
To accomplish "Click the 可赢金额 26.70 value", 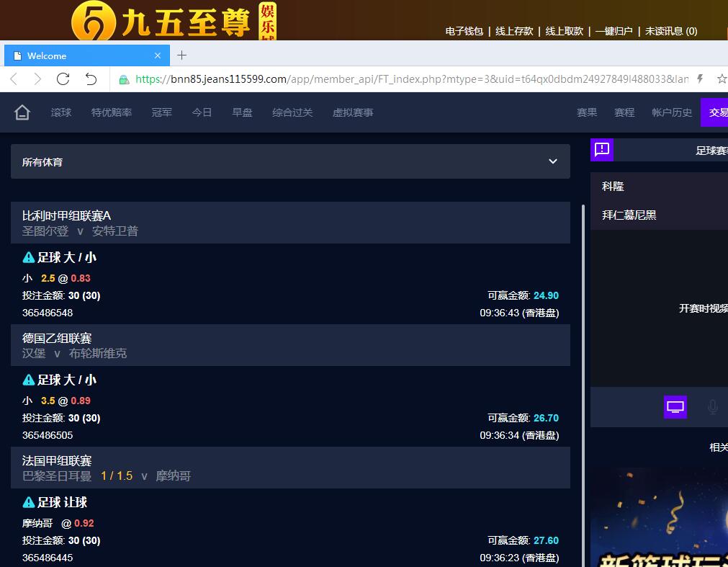I will click(546, 418).
